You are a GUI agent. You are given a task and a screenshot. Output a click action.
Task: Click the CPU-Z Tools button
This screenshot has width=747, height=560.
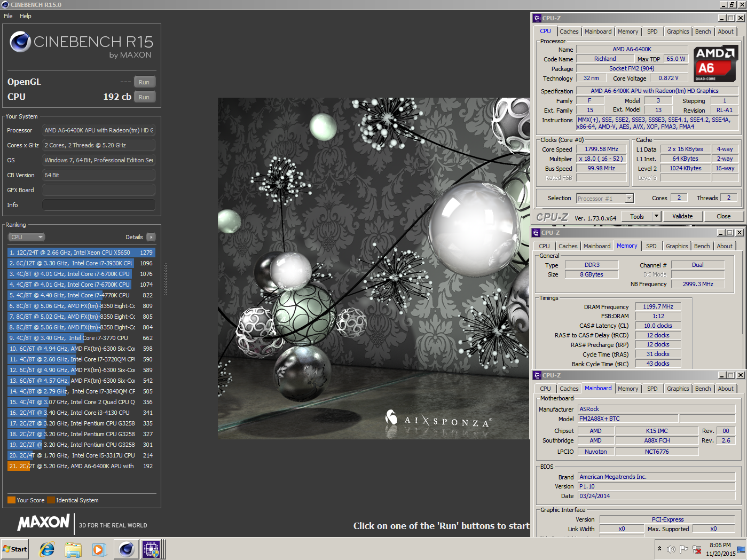coord(637,216)
